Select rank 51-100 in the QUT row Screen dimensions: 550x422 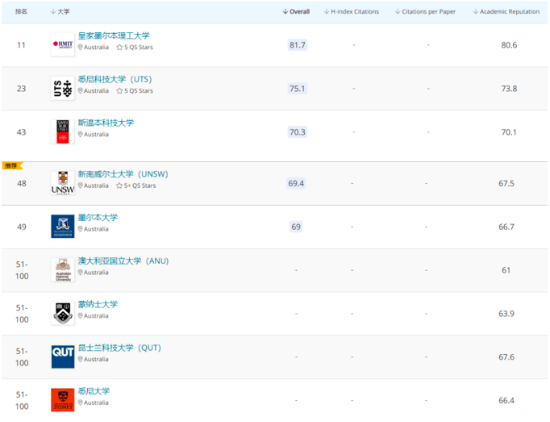(22, 357)
